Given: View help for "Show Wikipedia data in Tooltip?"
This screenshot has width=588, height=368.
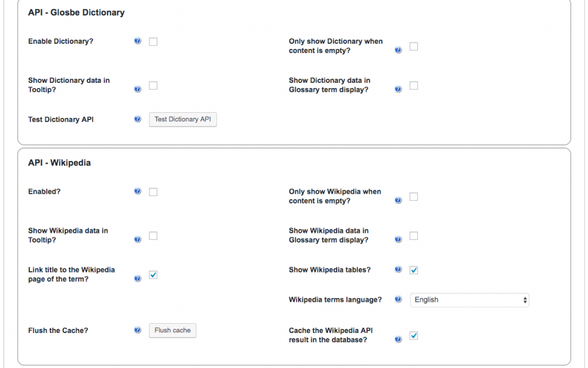Looking at the screenshot, I should click(137, 239).
